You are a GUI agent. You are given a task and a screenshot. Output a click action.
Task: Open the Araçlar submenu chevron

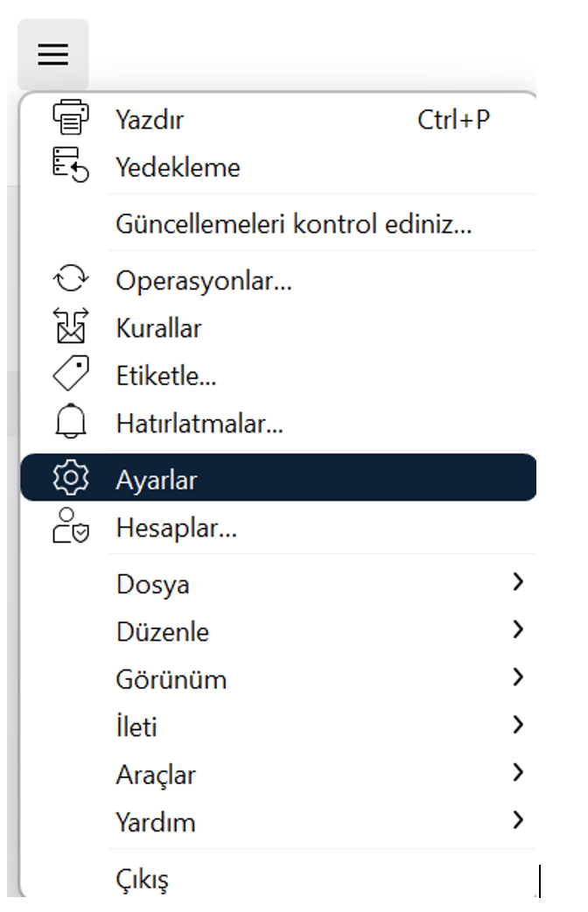tap(518, 773)
